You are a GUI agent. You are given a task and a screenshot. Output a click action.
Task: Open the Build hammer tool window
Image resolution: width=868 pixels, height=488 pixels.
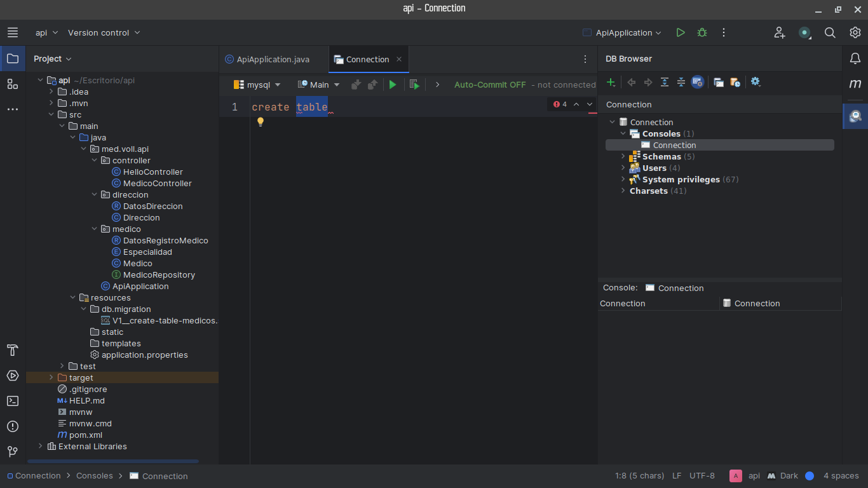click(13, 350)
